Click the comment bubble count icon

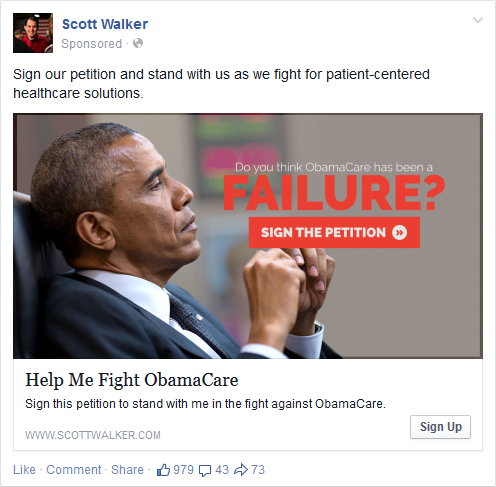[x=205, y=471]
